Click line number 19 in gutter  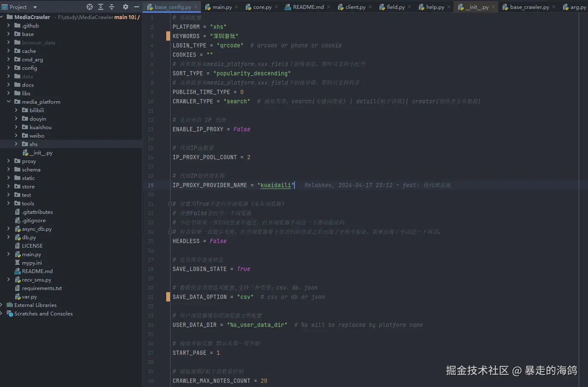151,185
